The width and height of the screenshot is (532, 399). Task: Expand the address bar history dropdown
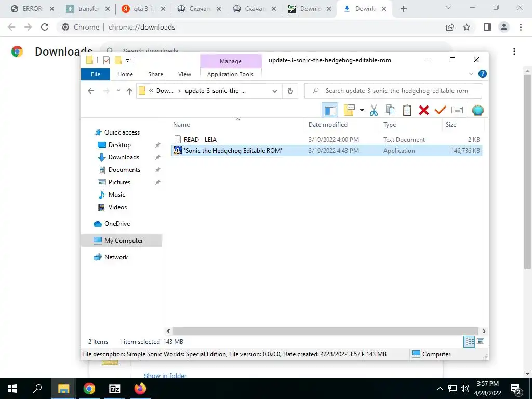[x=275, y=91]
